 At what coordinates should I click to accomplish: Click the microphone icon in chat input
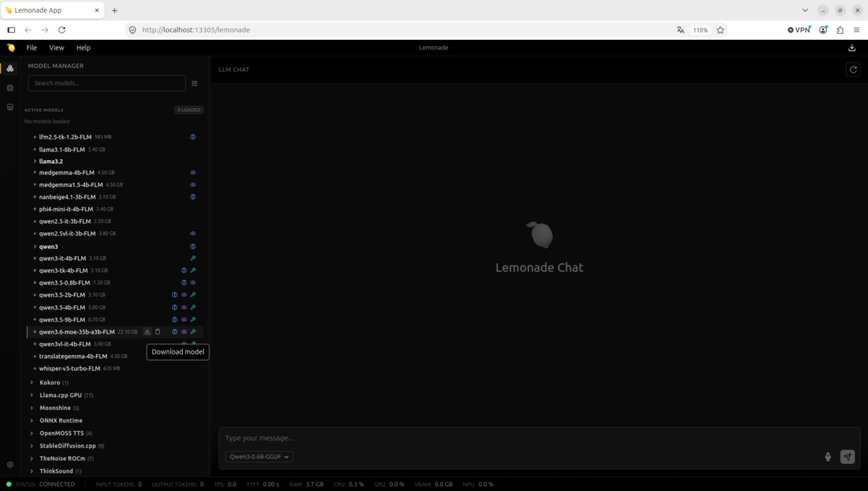click(x=828, y=457)
